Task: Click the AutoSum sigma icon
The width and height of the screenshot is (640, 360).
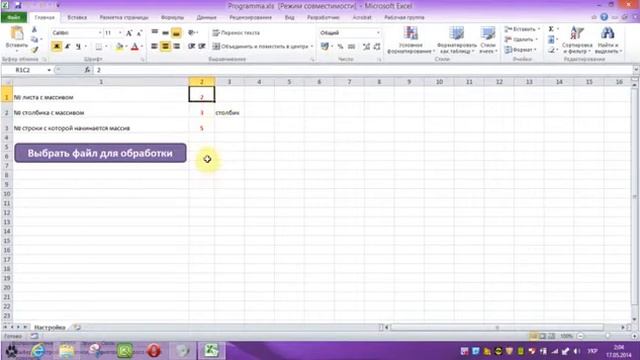Action: click(551, 29)
